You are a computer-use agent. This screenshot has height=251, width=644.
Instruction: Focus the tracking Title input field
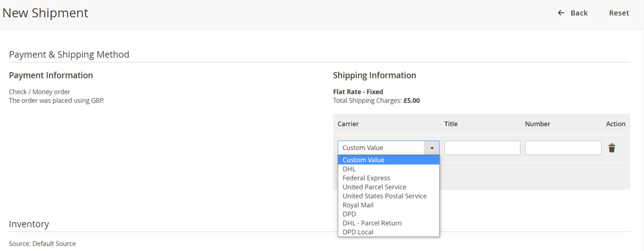482,148
